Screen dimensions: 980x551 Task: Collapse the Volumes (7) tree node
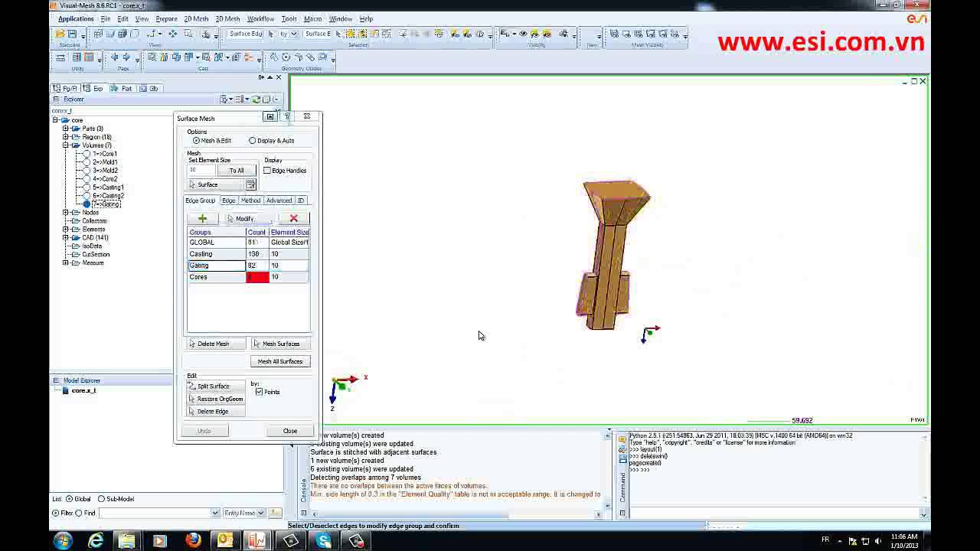click(x=66, y=145)
